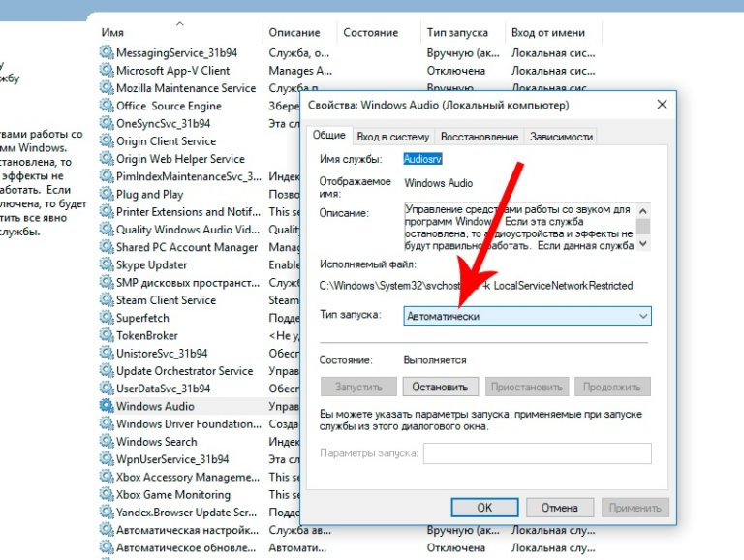Confirm the dialog with OK
Viewport: 744px width, 560px height.
click(484, 507)
